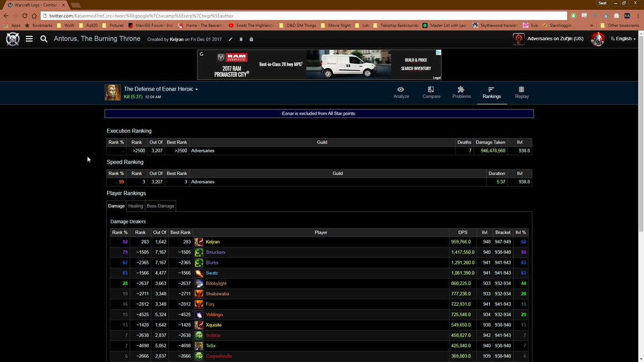Reload the page with refresh icon
The height and width of the screenshot is (362, 644).
tap(24, 16)
